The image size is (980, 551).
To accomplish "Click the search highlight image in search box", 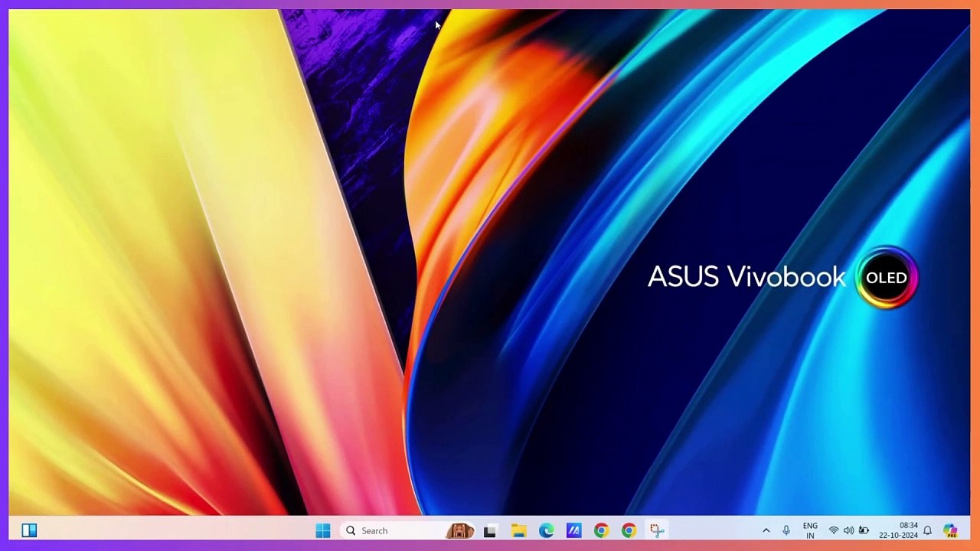I will pyautogui.click(x=460, y=530).
